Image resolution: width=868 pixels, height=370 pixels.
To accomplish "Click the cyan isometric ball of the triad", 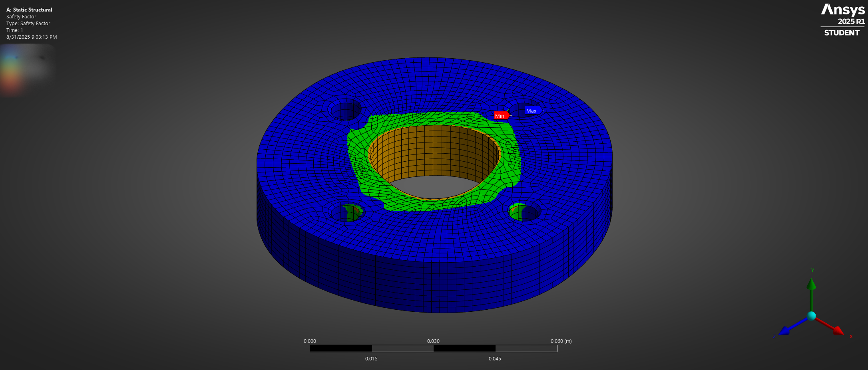I will tap(811, 316).
